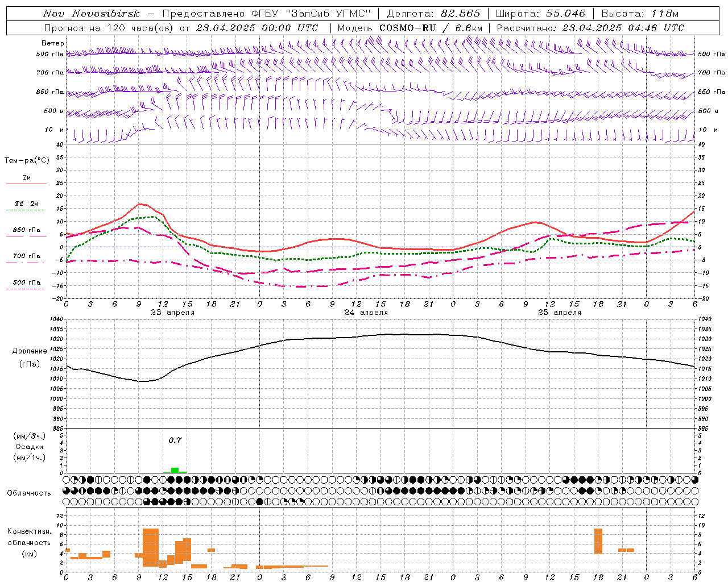Click the Ветер wind section label
This screenshot has width=728, height=582.
pos(53,43)
